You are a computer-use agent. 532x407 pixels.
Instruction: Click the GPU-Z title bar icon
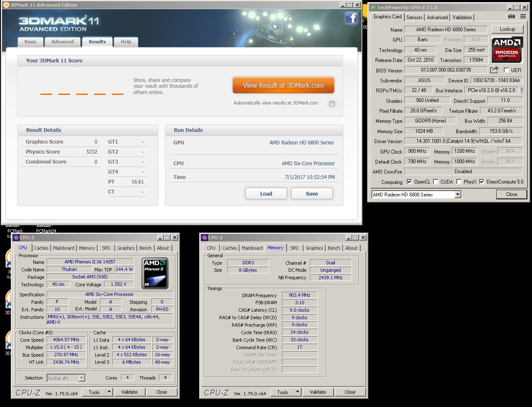pos(373,7)
